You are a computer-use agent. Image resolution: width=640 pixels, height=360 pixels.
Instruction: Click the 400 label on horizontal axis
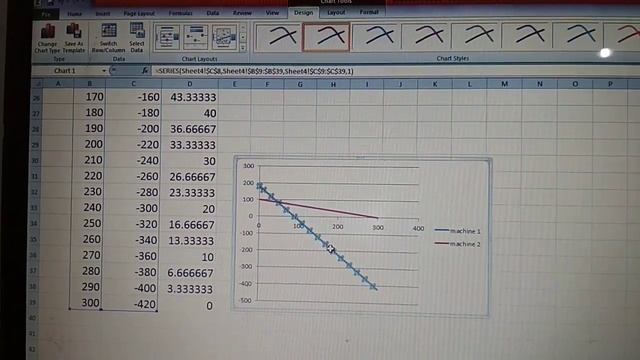pyautogui.click(x=418, y=229)
